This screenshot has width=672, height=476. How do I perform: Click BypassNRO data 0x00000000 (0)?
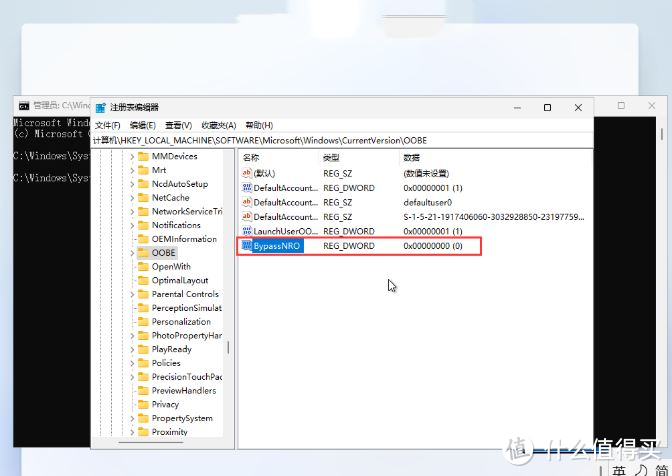coord(433,246)
